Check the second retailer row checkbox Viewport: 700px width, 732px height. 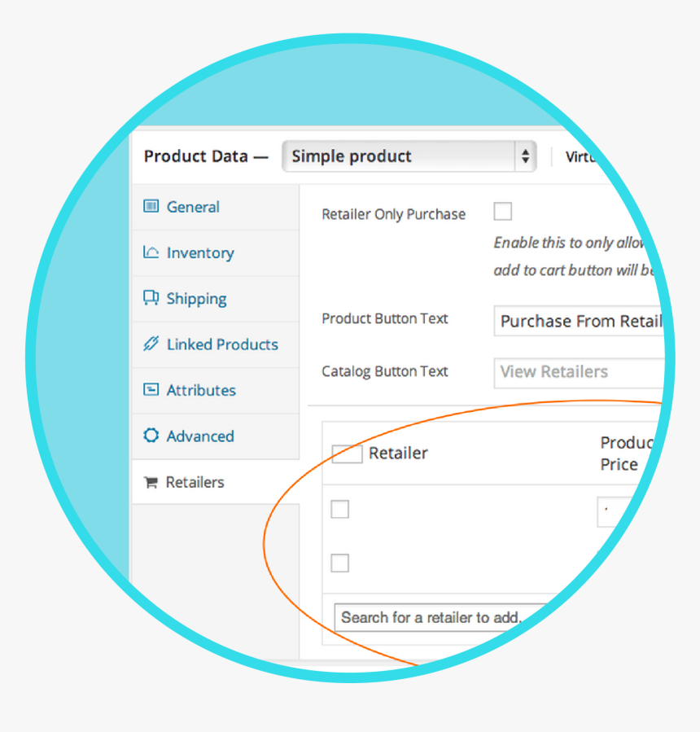[340, 563]
